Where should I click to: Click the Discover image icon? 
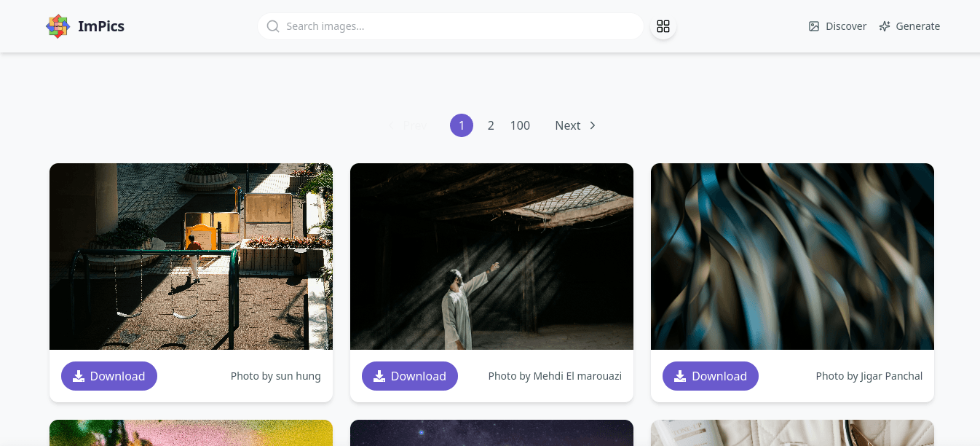pyautogui.click(x=814, y=26)
